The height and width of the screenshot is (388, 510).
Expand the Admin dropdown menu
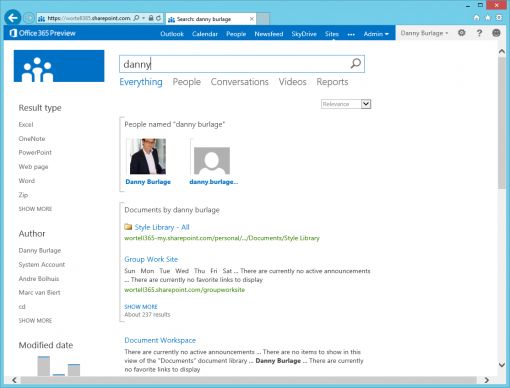point(376,34)
